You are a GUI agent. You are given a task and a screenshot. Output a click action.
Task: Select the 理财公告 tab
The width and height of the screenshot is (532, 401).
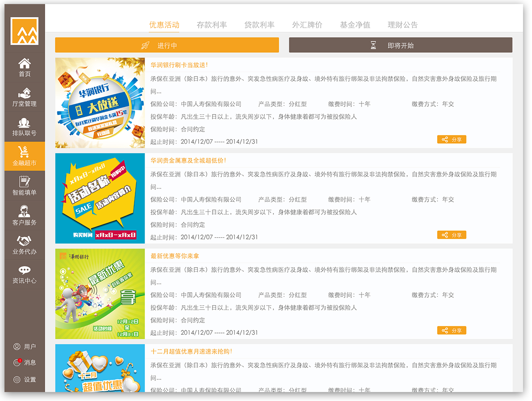click(403, 25)
